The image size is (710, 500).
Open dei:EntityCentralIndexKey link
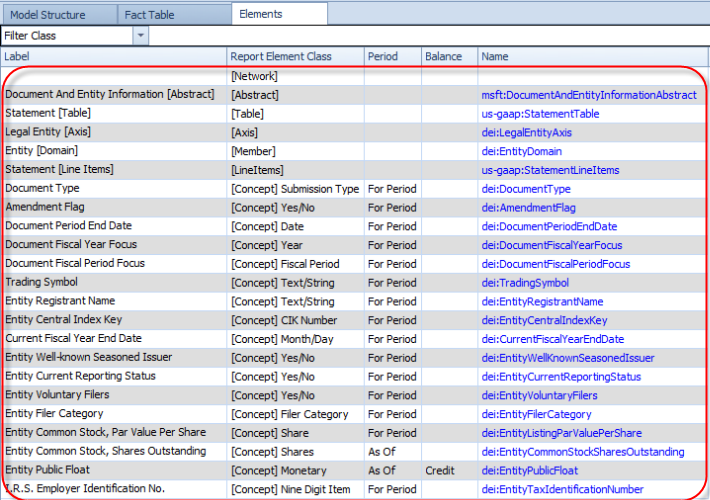[544, 321]
